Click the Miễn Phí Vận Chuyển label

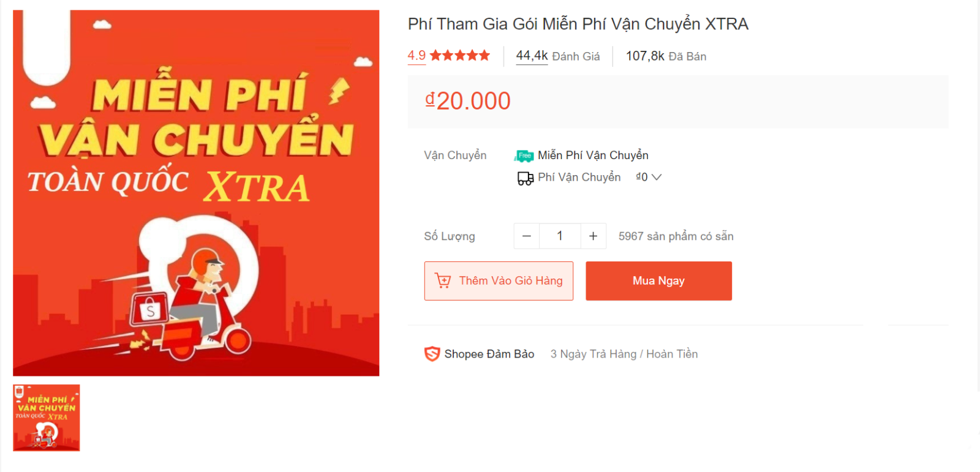pyautogui.click(x=593, y=155)
